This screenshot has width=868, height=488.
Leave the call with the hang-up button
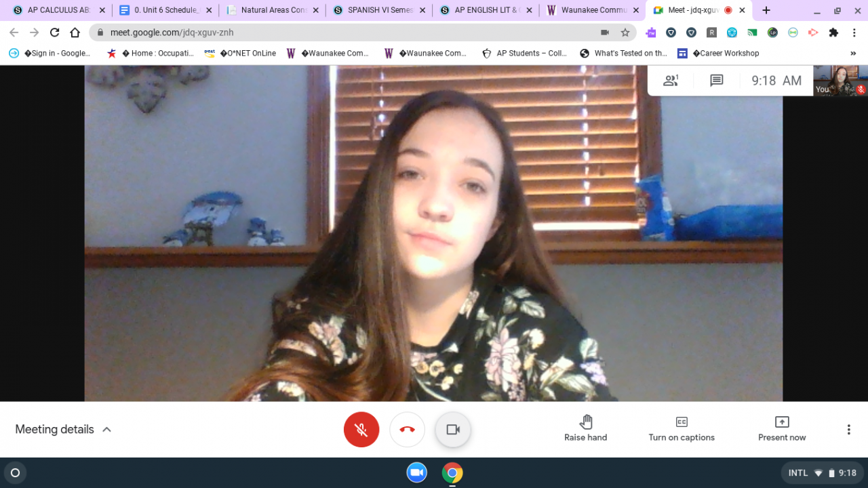tap(408, 430)
